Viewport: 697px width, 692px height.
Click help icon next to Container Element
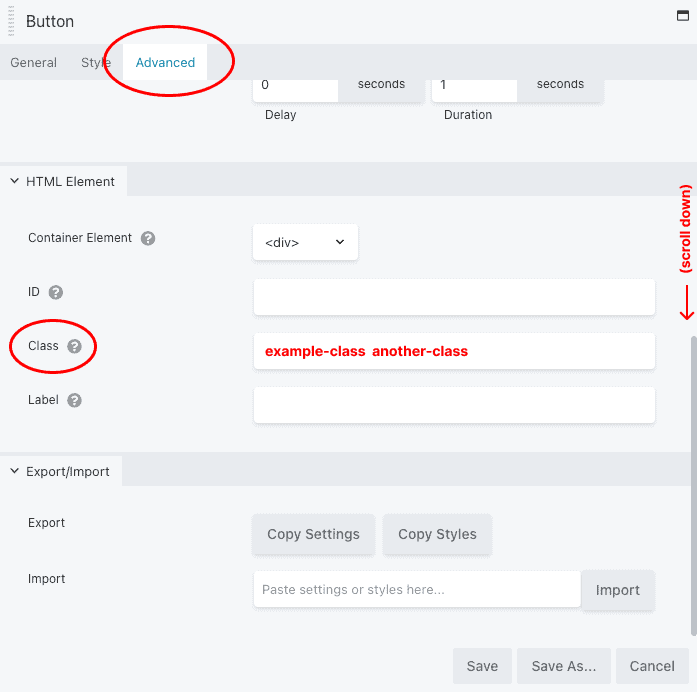coord(148,239)
